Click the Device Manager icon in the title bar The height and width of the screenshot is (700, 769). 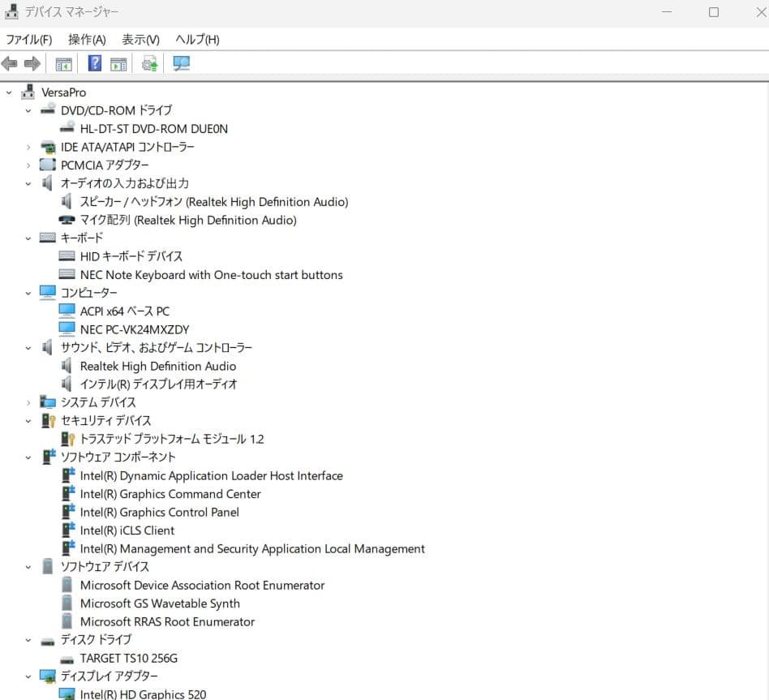tap(11, 11)
